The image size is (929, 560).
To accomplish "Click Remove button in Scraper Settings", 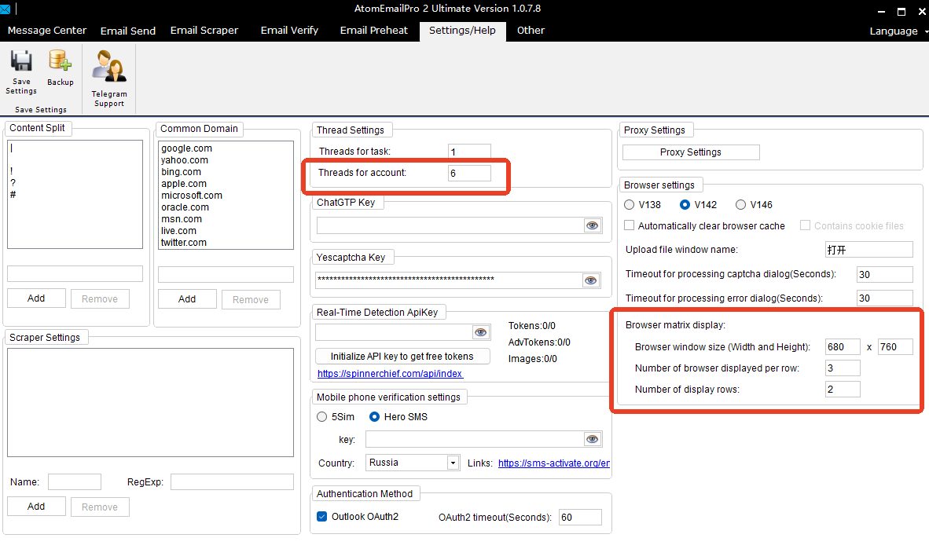I will (x=100, y=507).
